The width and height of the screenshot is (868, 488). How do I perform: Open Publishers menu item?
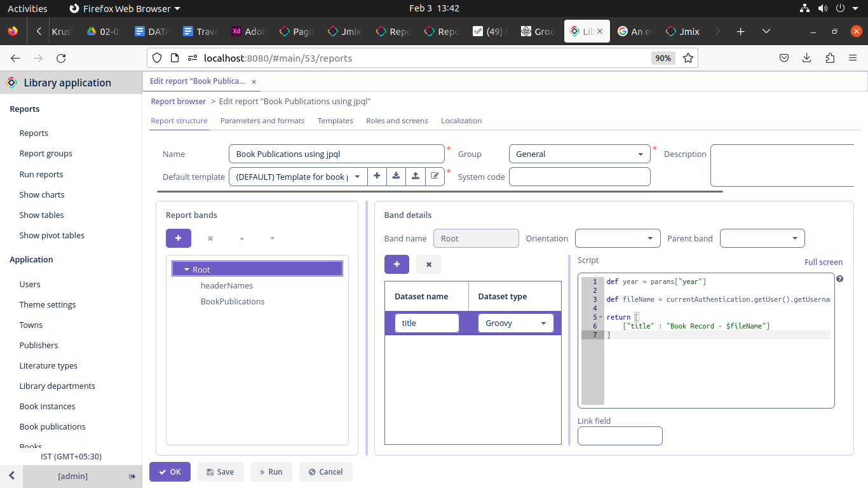[x=39, y=345]
